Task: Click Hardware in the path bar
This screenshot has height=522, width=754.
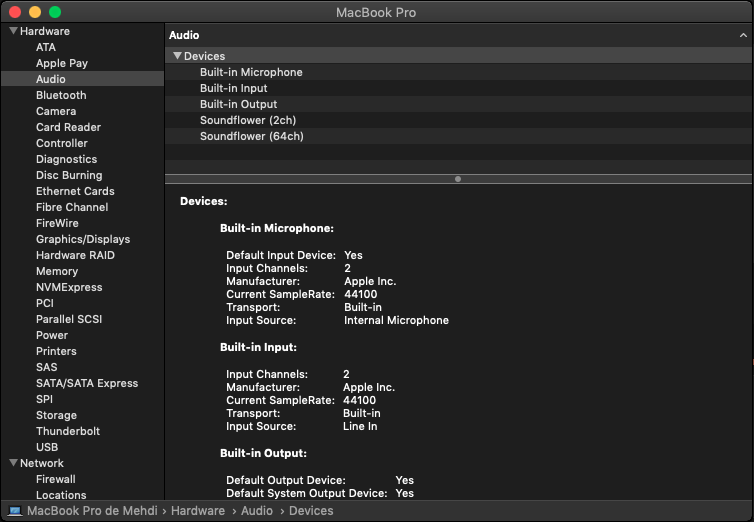Action: tap(198, 510)
